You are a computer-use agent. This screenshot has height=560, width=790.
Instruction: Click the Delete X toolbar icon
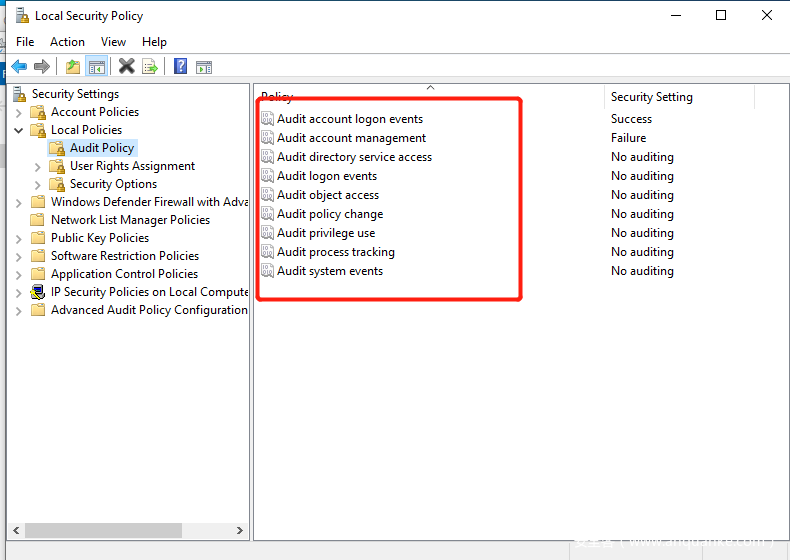point(126,66)
